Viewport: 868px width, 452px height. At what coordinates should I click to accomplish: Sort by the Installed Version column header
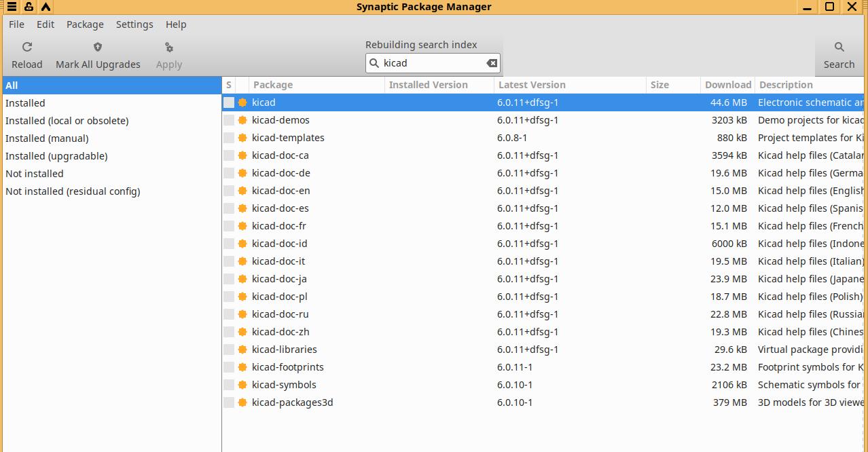[439, 85]
